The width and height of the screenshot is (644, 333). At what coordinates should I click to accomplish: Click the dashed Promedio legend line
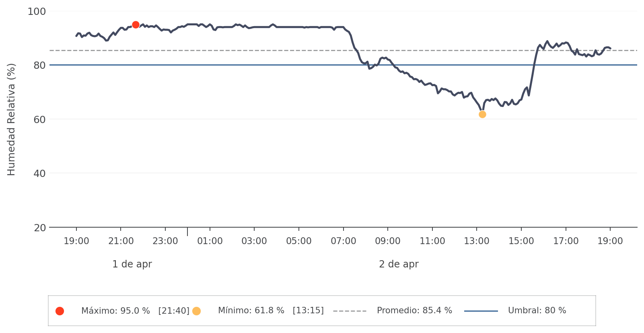click(350, 311)
